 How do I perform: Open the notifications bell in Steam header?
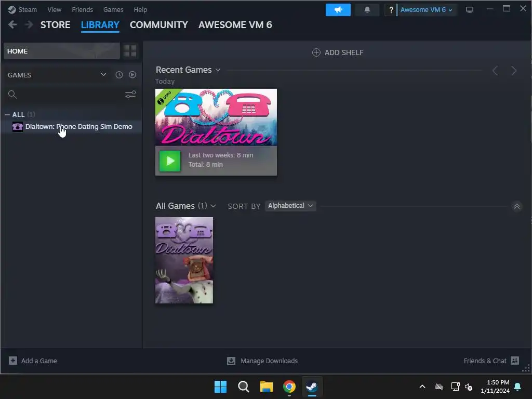[x=367, y=10]
